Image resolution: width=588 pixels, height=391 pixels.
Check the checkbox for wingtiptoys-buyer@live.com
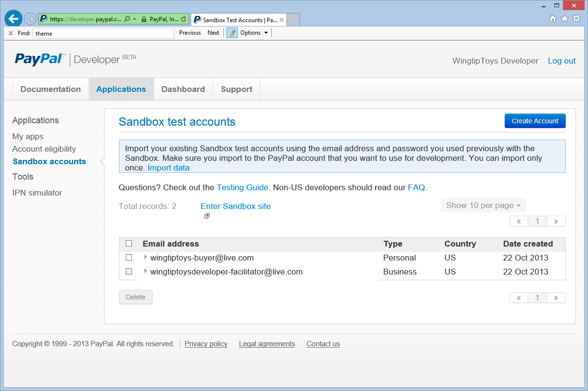point(129,257)
